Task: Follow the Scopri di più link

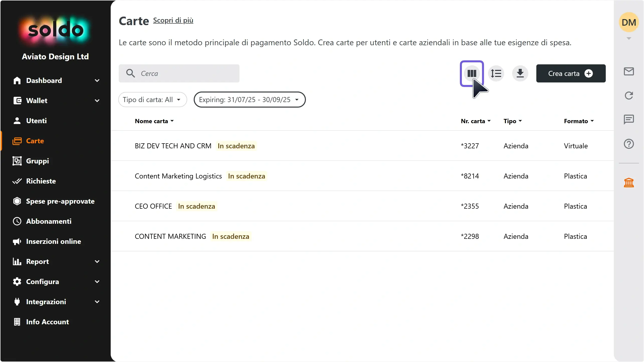Action: click(x=173, y=20)
